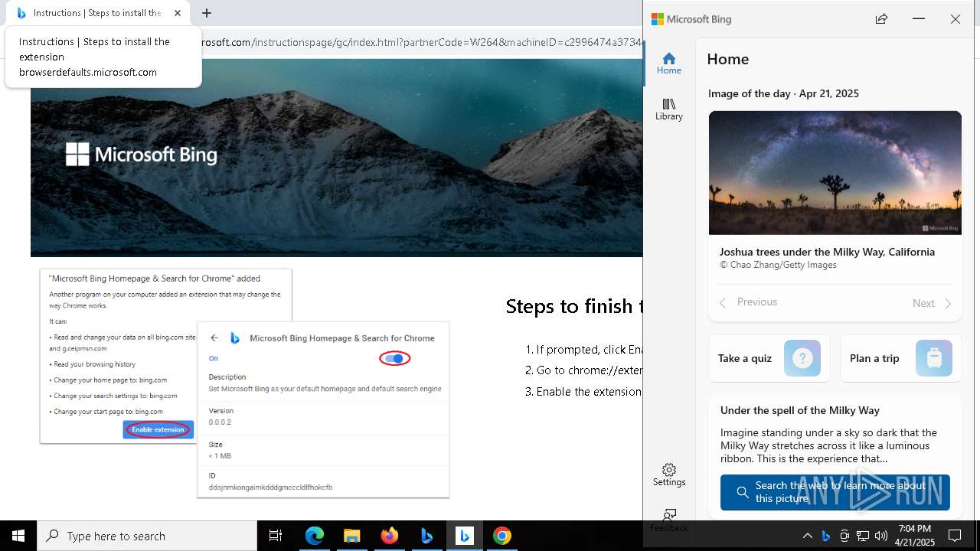Open Firefox from the taskbar
The width and height of the screenshot is (980, 551).
[x=389, y=536]
